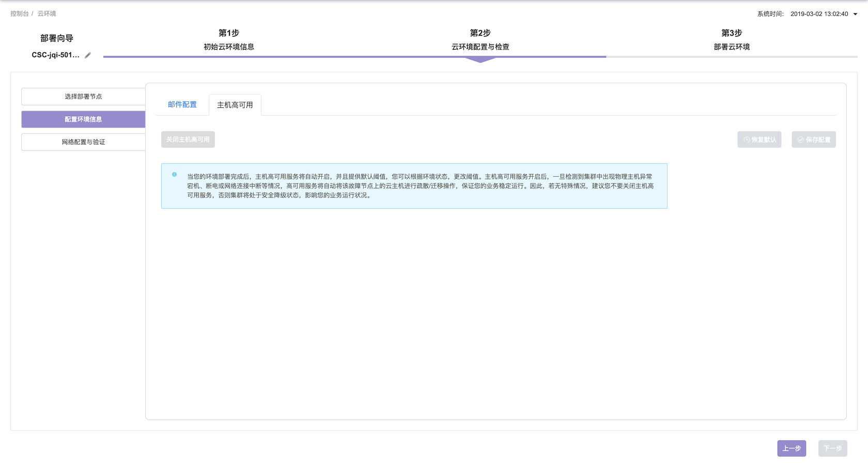Open the 控制台 breadcrumb link

19,14
